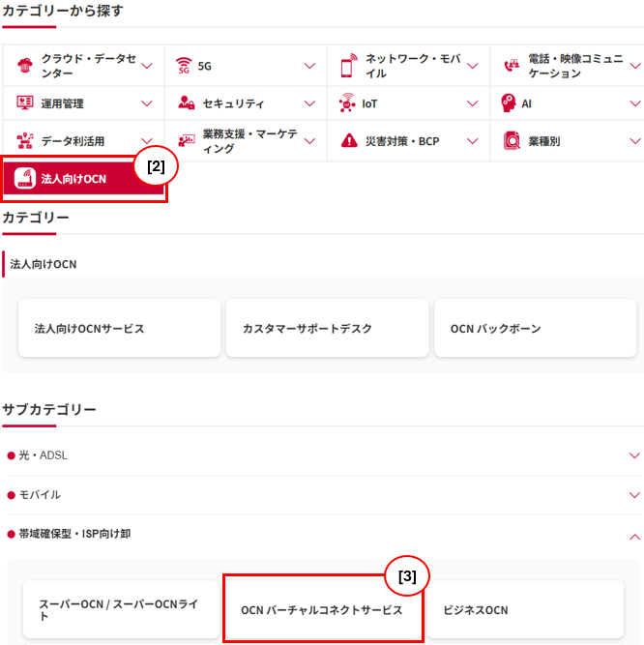Click the phone and video communication icon

click(x=512, y=66)
